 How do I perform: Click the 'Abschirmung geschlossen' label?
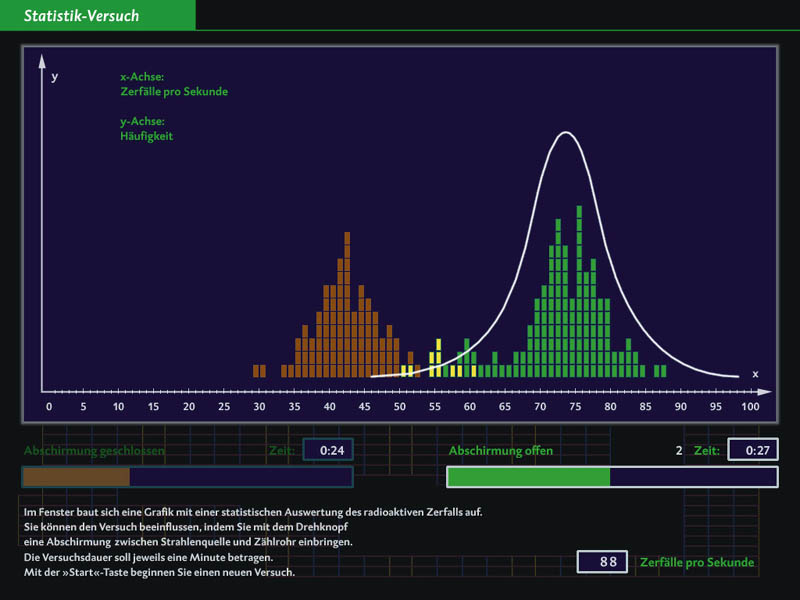94,451
